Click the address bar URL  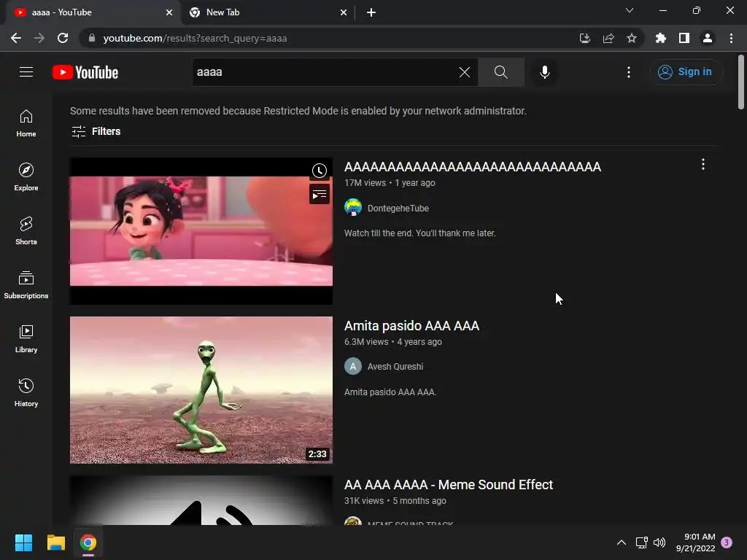tap(195, 38)
